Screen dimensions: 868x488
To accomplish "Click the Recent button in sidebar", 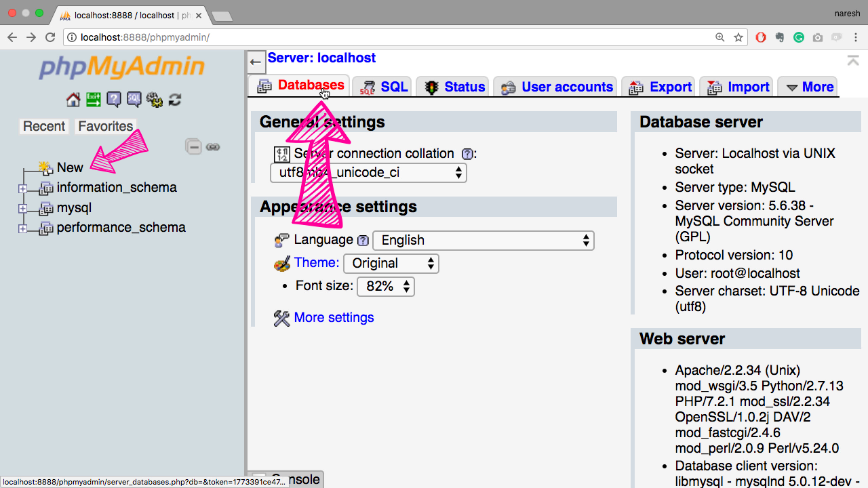I will (44, 126).
